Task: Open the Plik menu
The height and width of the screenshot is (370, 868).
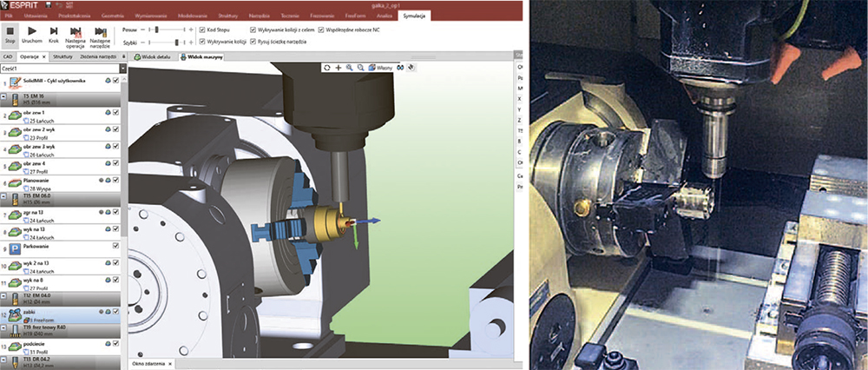Action: 10,17
